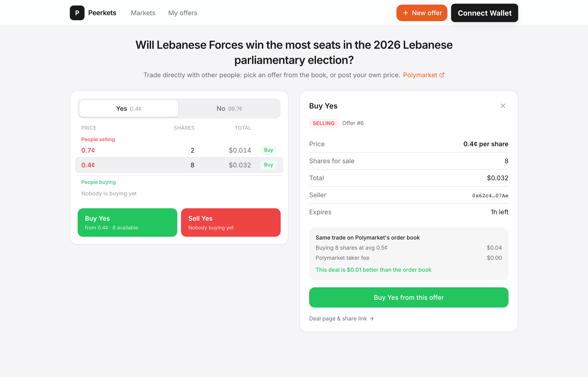The image size is (588, 377).
Task: Select the 0.4¢ order book row
Action: 179,165
